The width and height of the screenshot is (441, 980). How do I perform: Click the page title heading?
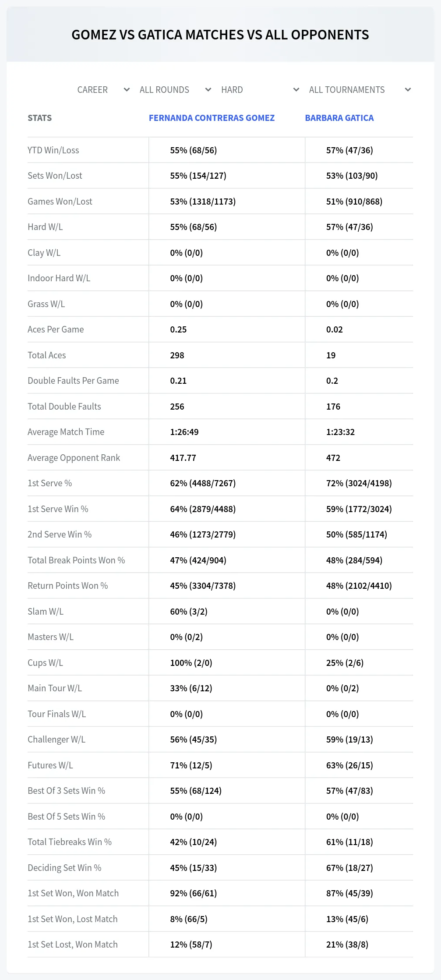[220, 35]
